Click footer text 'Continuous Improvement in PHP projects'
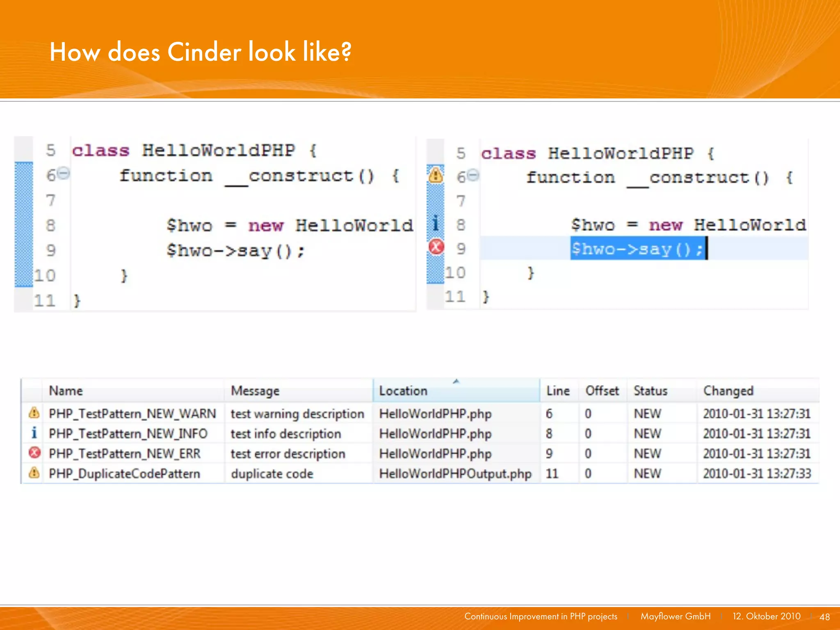Screen dimensions: 840x630 541,616
